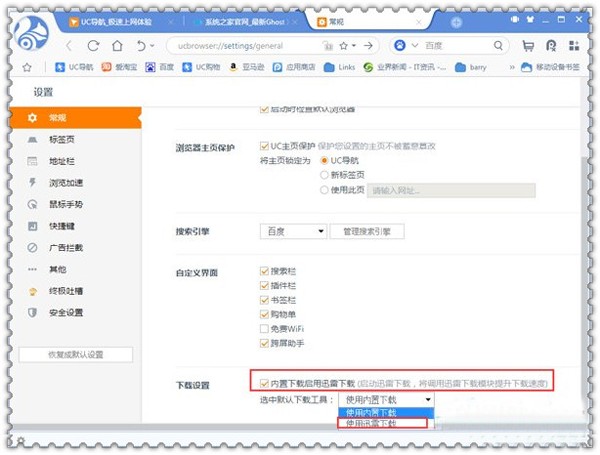Viewport: 600px width, 455px height.
Task: Select 常规 in settings sidebar
Action: coord(76,117)
